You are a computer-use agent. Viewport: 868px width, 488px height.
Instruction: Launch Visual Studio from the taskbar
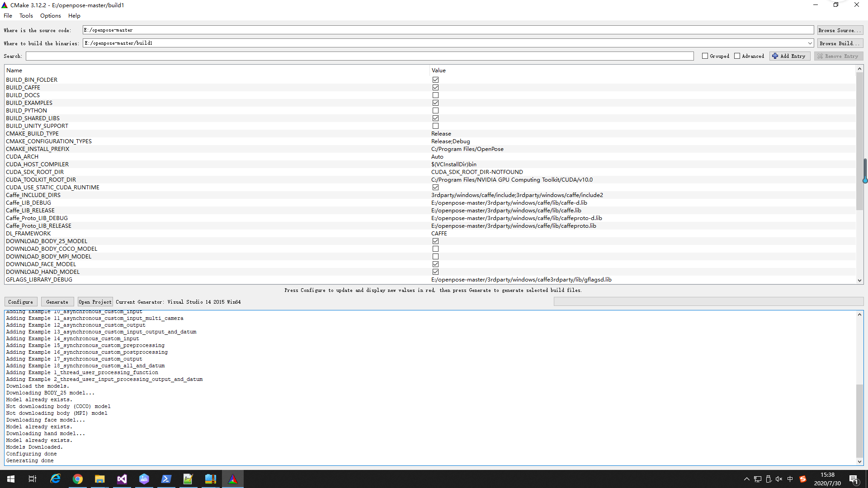click(122, 479)
